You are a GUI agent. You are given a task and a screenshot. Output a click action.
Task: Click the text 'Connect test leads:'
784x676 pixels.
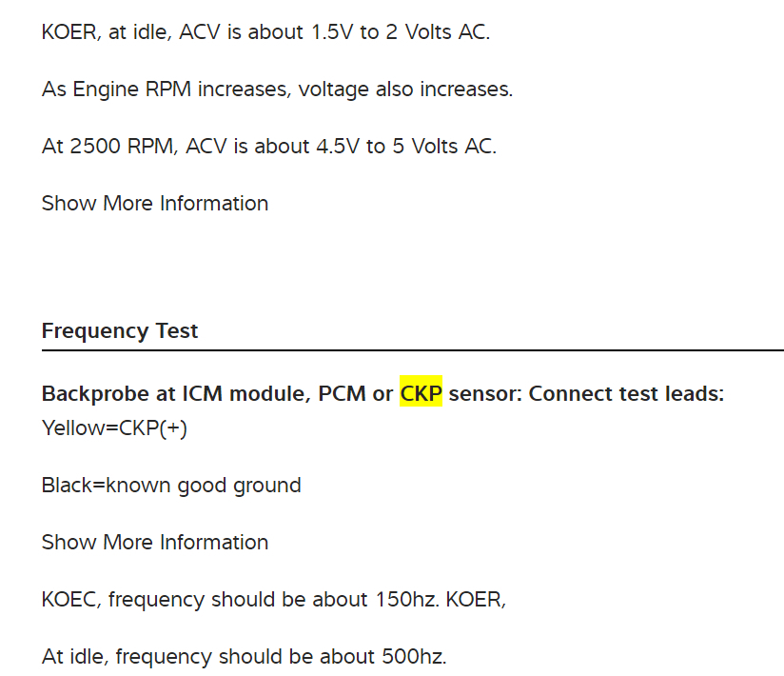626,394
